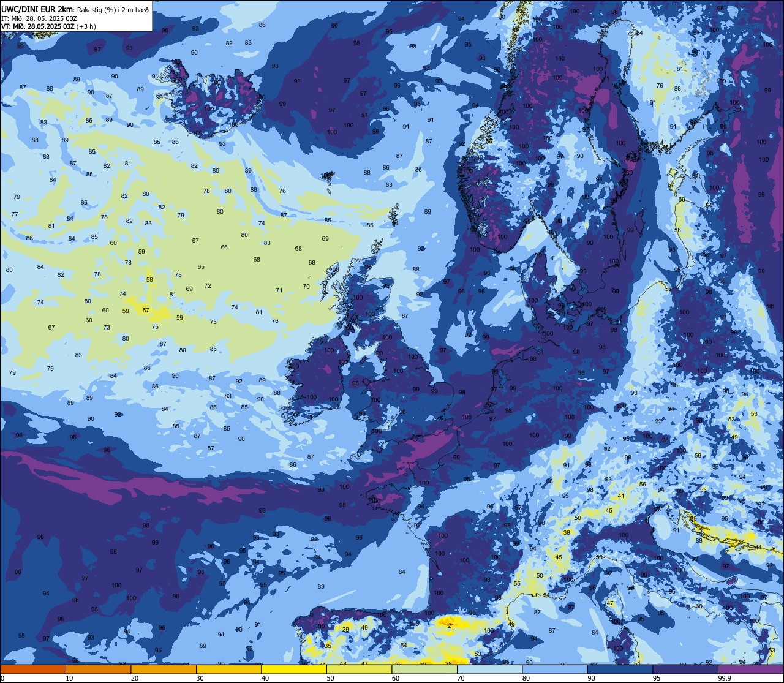Click the 10–20 orange legend swatch
This screenshot has width=784, height=683.
pyautogui.click(x=98, y=669)
